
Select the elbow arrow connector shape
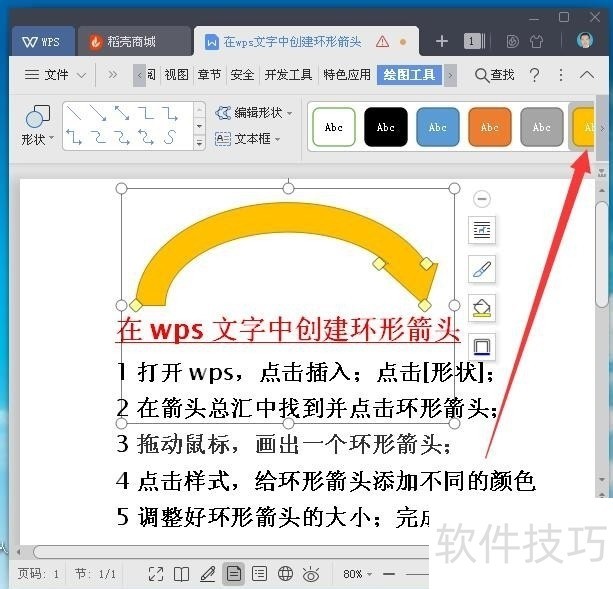(x=170, y=113)
